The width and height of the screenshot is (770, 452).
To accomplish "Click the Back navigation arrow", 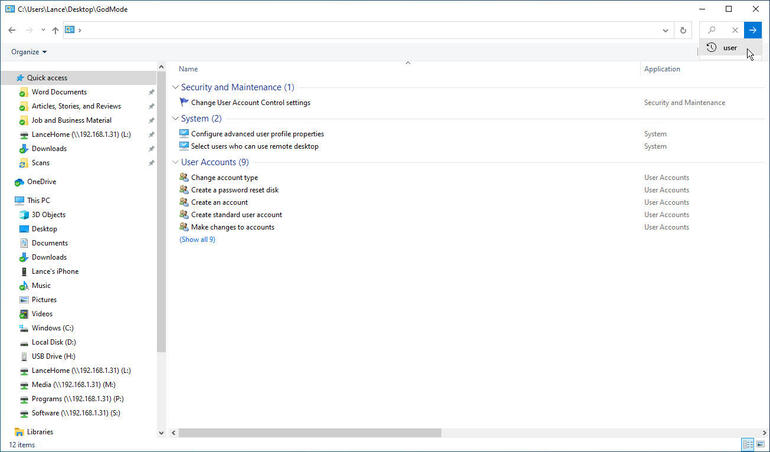I will (x=12, y=30).
